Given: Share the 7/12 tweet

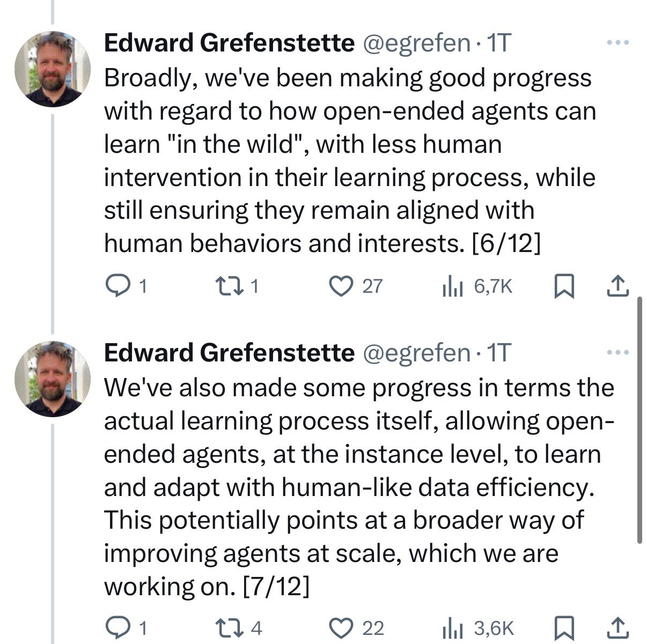Looking at the screenshot, I should point(617,627).
